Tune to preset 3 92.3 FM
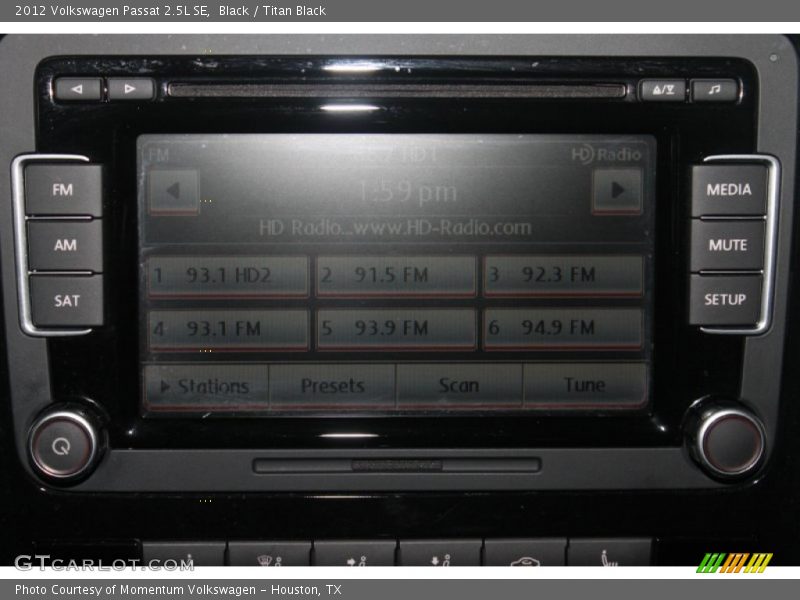Screen dimensions: 800x600 point(563,275)
